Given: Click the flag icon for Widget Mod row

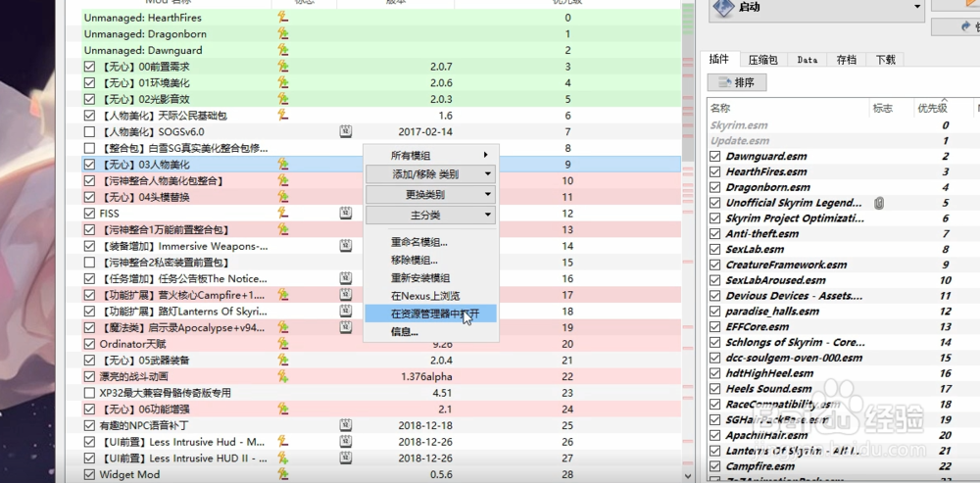Looking at the screenshot, I should [x=283, y=474].
